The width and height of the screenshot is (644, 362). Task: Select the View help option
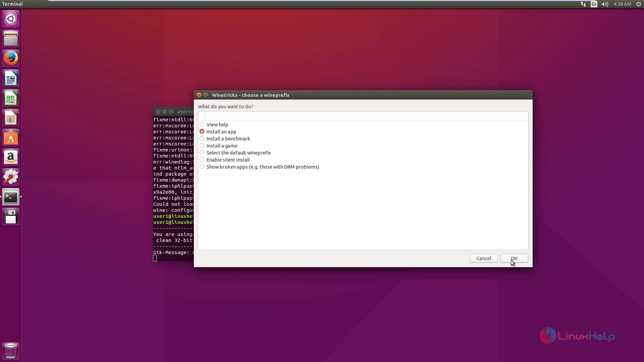point(214,125)
